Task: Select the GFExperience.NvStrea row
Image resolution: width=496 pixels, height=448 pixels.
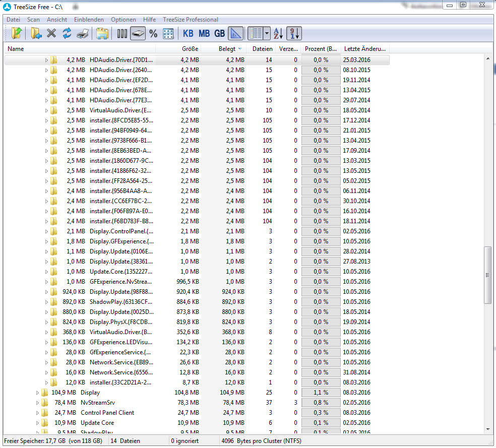Action: click(x=197, y=282)
